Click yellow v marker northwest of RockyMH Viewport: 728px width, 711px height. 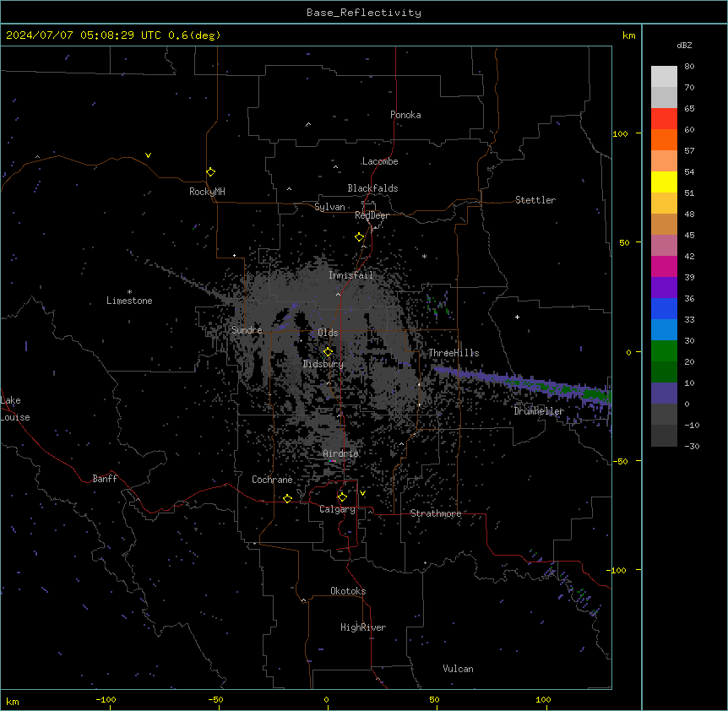click(148, 155)
